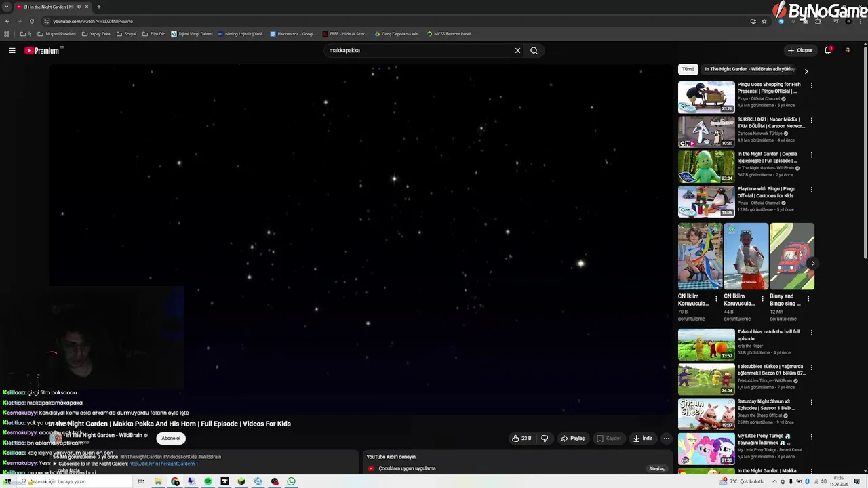The height and width of the screenshot is (488, 868).
Task: Open the MCSS Remote Panel bookmark
Action: coord(450,34)
